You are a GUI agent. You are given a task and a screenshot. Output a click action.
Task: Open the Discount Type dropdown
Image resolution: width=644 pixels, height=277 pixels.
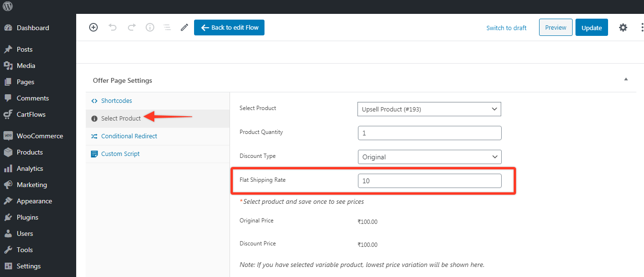coord(429,157)
